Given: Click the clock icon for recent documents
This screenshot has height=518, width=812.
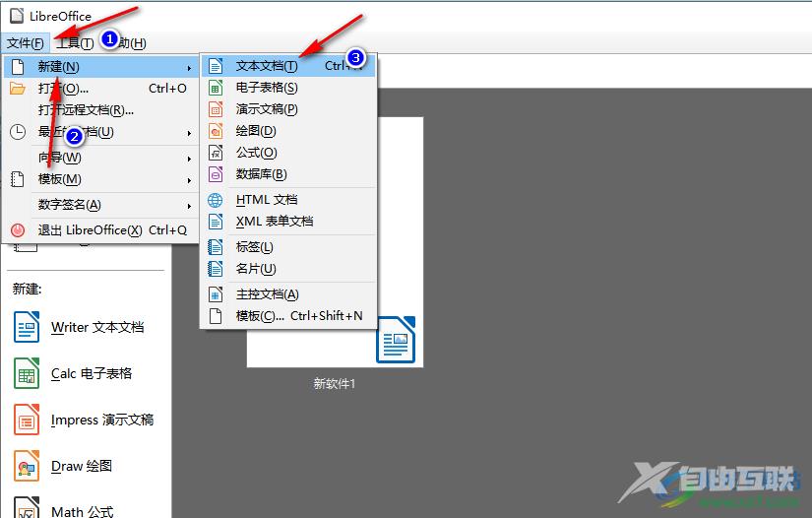Looking at the screenshot, I should [x=18, y=132].
